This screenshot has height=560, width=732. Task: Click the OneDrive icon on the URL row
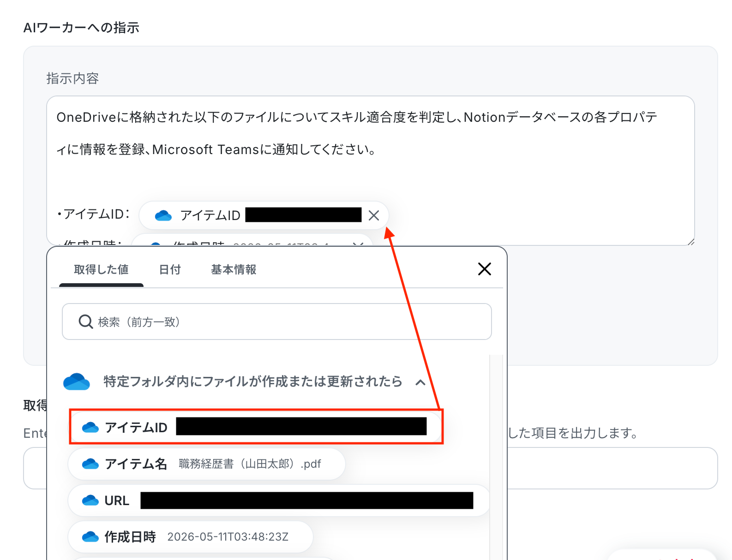pyautogui.click(x=90, y=500)
